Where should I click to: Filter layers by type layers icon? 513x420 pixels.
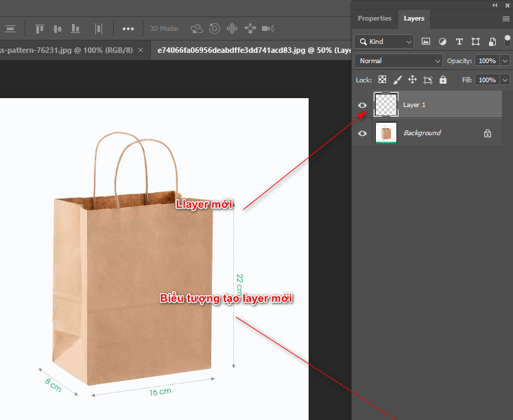click(459, 41)
